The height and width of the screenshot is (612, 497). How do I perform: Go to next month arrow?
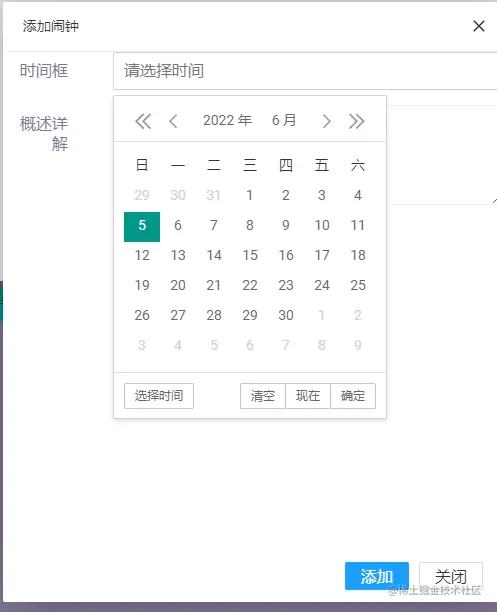[327, 121]
